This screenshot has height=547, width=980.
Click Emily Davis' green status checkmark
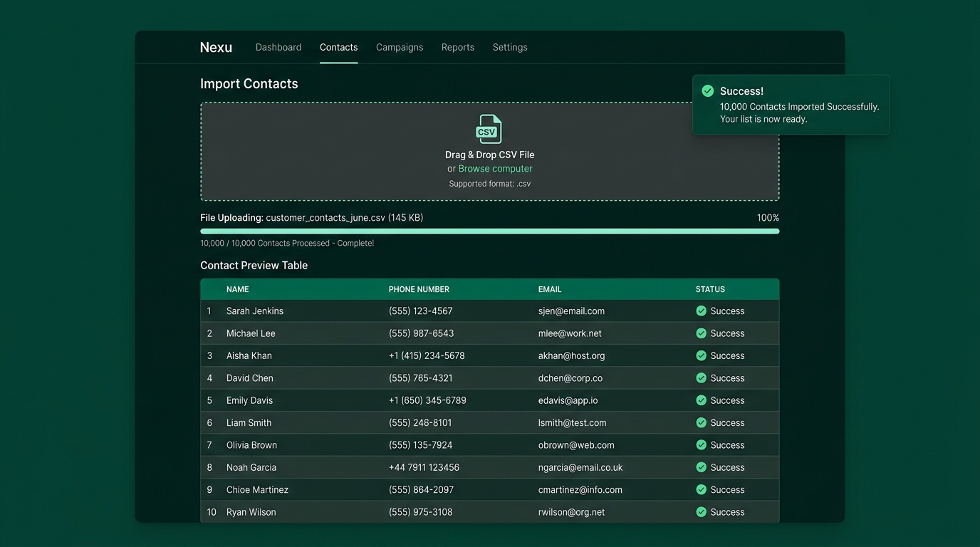click(x=701, y=400)
